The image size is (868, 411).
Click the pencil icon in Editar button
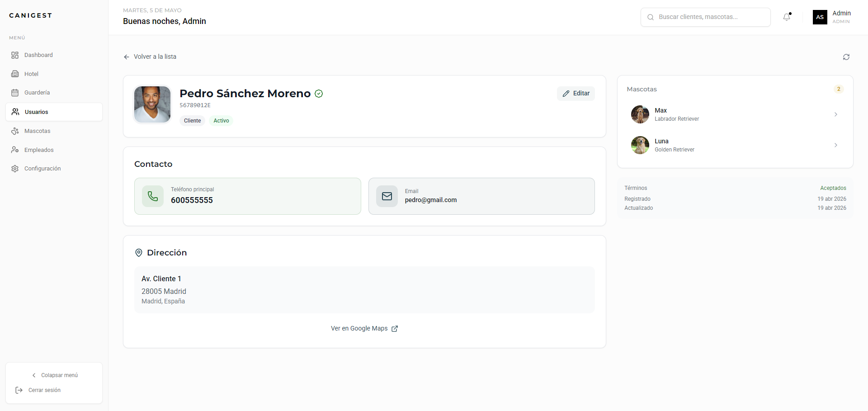tap(566, 94)
